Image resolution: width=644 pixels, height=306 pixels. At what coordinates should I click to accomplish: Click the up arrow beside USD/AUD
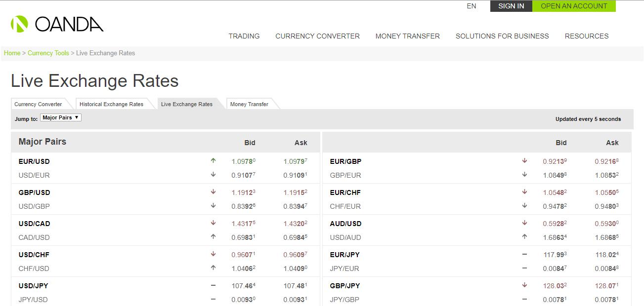pyautogui.click(x=524, y=236)
